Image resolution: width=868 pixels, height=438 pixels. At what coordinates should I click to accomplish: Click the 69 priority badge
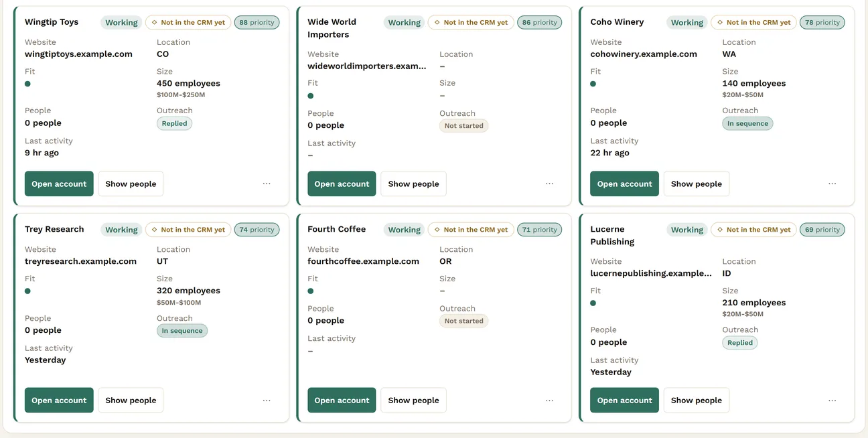pyautogui.click(x=822, y=230)
